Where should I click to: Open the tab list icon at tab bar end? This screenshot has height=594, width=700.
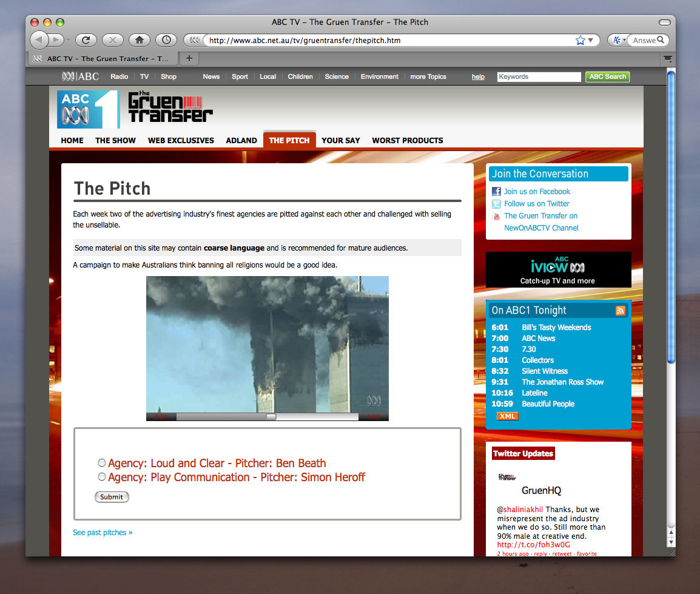667,58
